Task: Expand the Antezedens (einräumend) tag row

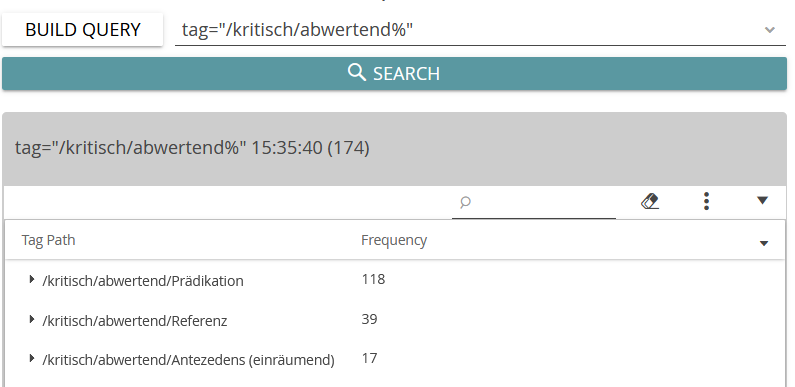Action: coord(32,358)
